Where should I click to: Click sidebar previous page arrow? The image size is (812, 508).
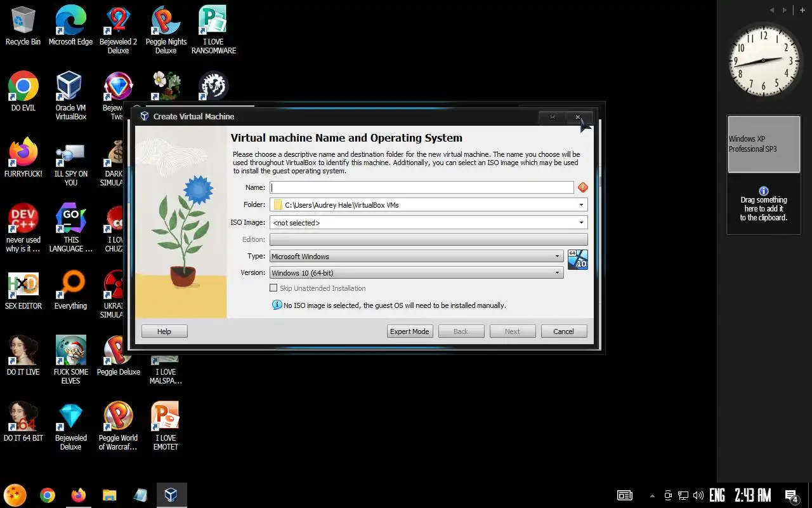pyautogui.click(x=772, y=10)
